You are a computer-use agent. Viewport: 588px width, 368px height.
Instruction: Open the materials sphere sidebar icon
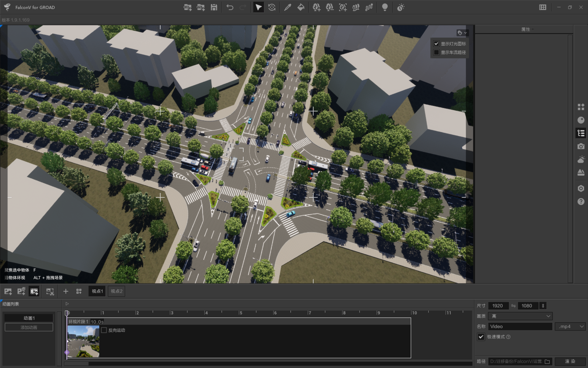(581, 120)
